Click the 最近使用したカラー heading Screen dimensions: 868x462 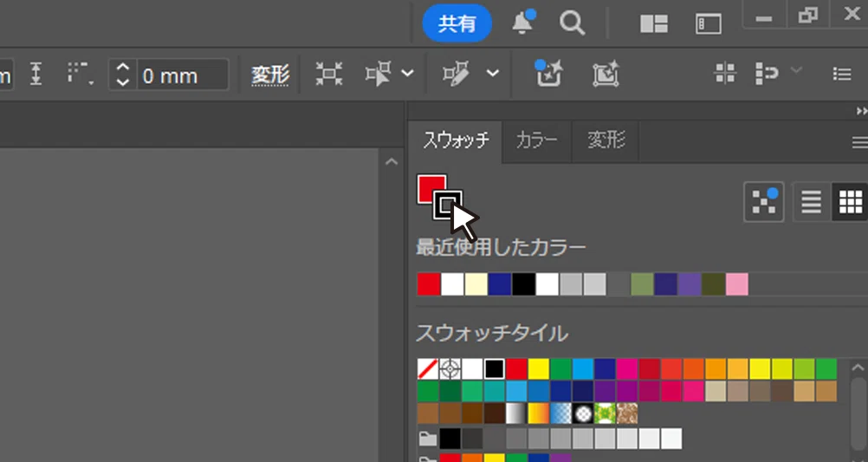click(x=501, y=247)
